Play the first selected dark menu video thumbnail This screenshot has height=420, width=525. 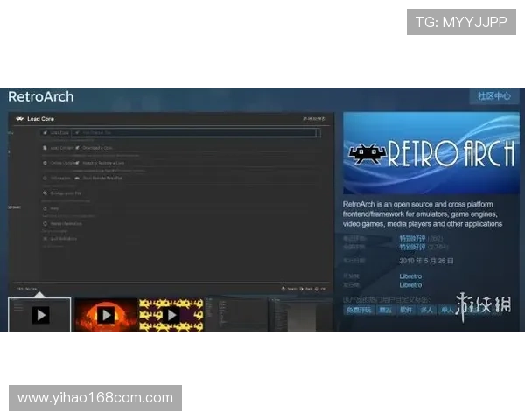coord(39,314)
